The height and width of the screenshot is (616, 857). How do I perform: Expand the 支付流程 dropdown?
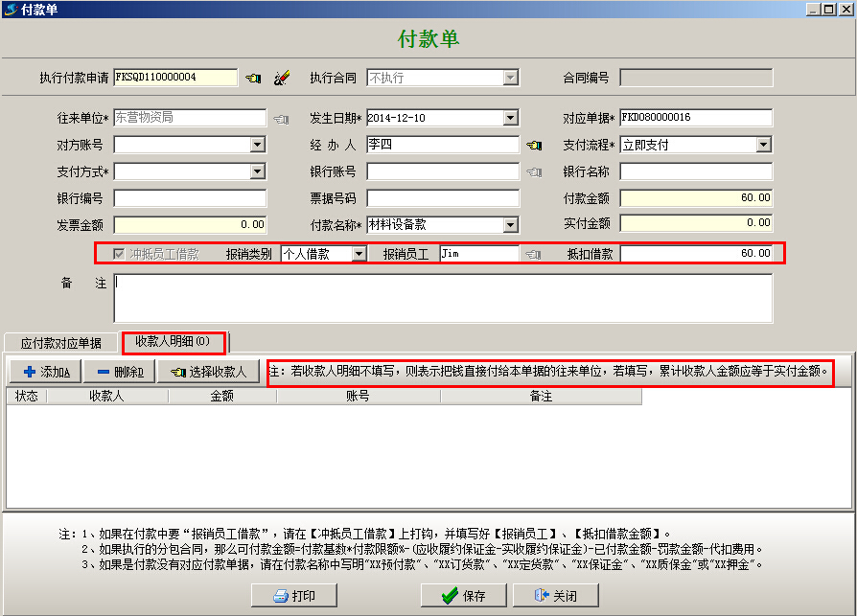tap(763, 146)
